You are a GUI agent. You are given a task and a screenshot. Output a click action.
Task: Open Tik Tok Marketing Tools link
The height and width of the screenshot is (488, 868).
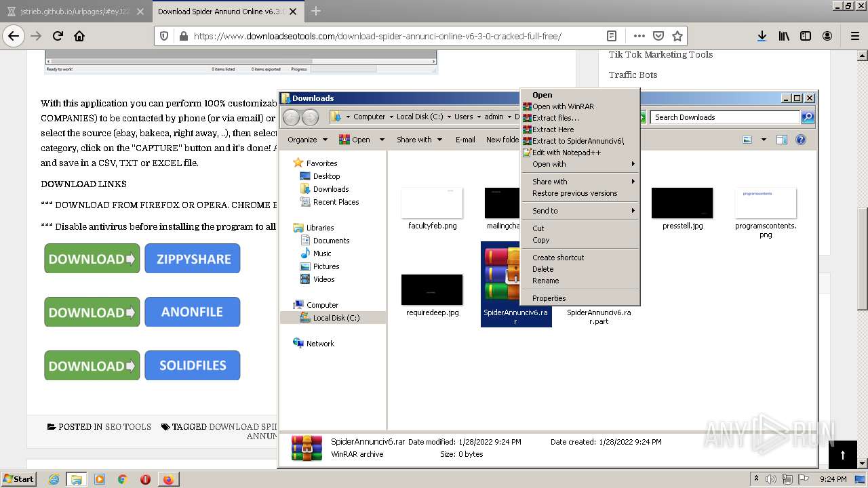click(660, 54)
